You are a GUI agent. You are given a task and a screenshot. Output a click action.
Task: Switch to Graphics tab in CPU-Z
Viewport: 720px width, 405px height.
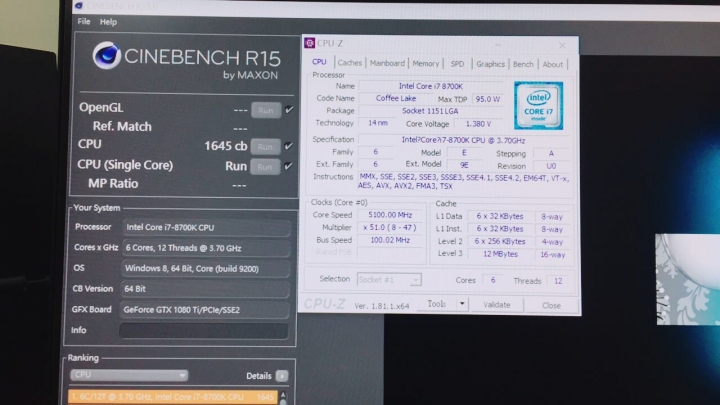point(490,64)
